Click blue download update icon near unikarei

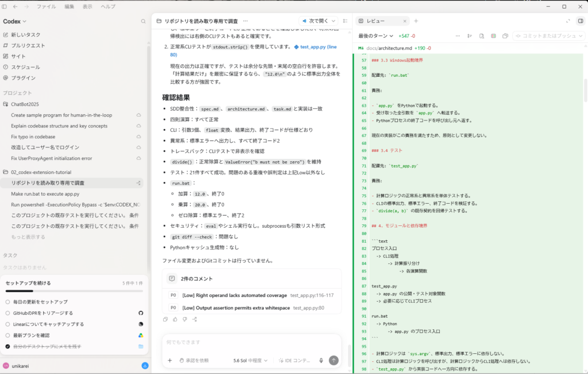[145, 366]
